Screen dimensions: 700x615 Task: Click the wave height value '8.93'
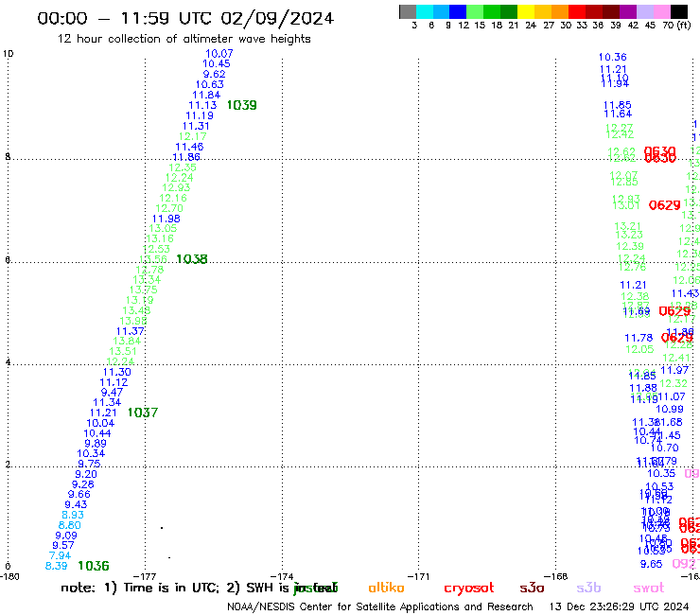pyautogui.click(x=73, y=515)
